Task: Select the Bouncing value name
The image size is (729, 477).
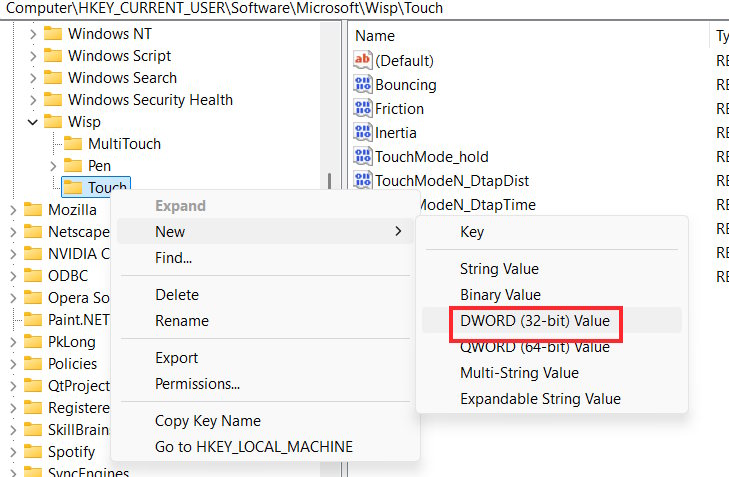Action: tap(406, 85)
